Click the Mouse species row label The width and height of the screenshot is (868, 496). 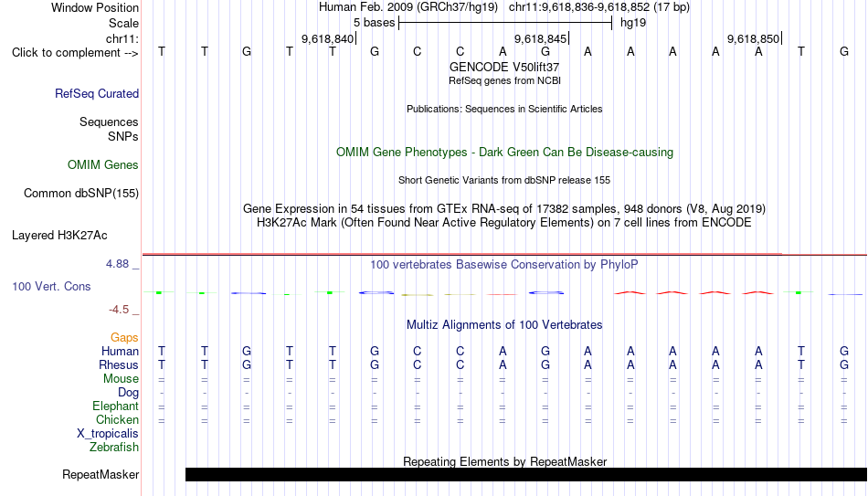point(122,379)
